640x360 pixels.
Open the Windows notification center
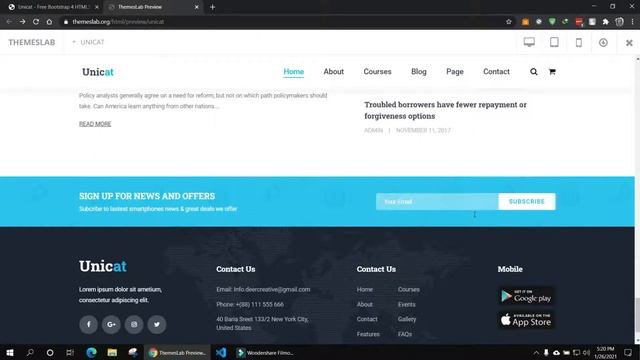point(628,353)
